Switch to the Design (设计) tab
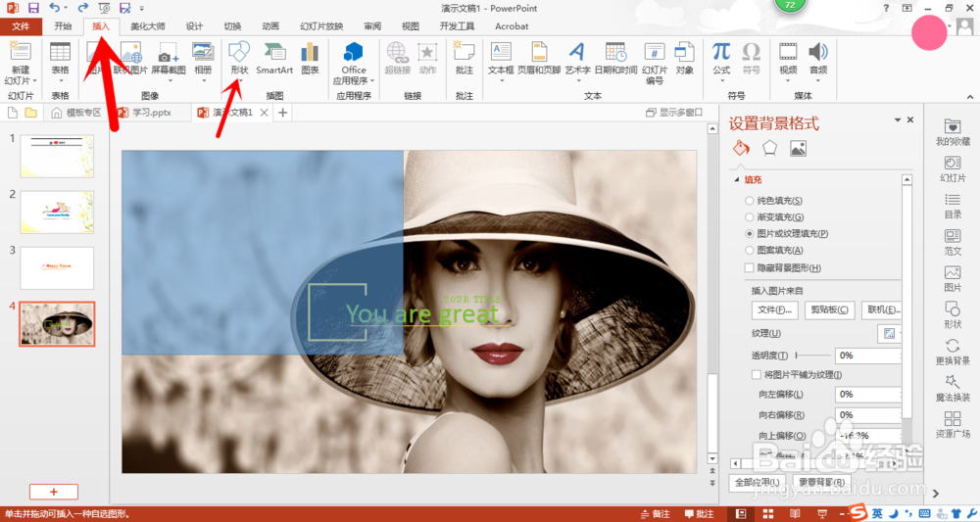Viewport: 980px width, 522px height. [194, 26]
